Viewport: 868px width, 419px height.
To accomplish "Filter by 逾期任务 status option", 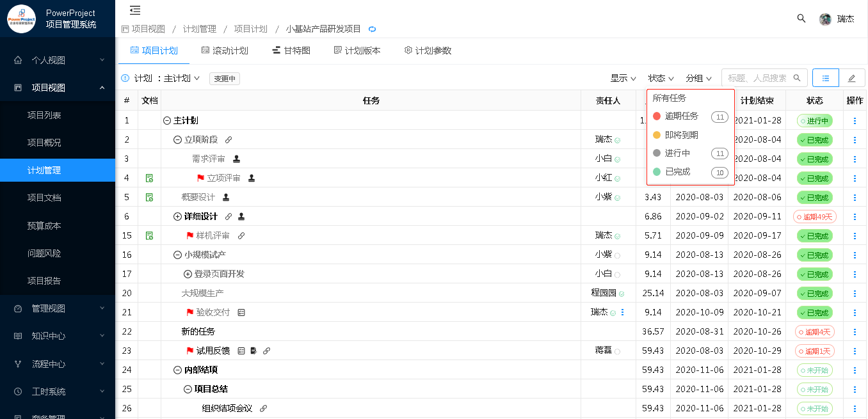I will pyautogui.click(x=681, y=116).
